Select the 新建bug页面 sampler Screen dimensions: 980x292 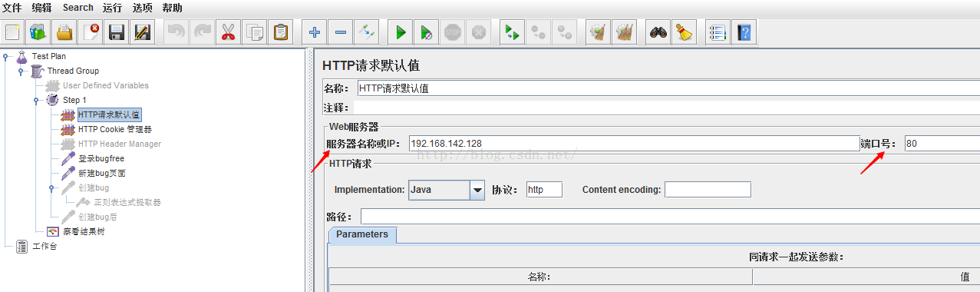click(101, 173)
